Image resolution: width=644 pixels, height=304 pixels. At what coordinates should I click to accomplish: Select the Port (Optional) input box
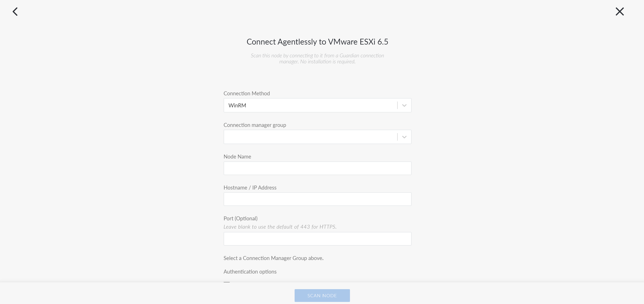[x=317, y=239]
